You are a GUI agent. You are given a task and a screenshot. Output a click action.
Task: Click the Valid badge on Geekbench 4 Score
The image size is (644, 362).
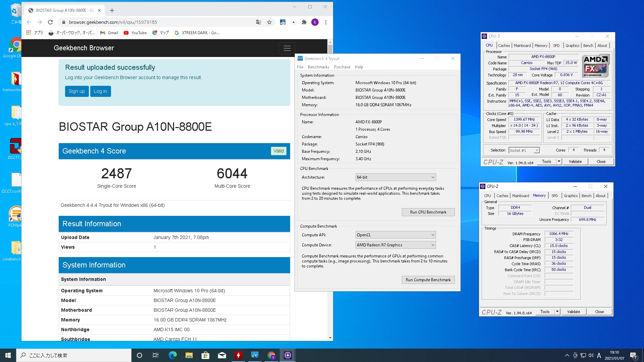[x=278, y=151]
